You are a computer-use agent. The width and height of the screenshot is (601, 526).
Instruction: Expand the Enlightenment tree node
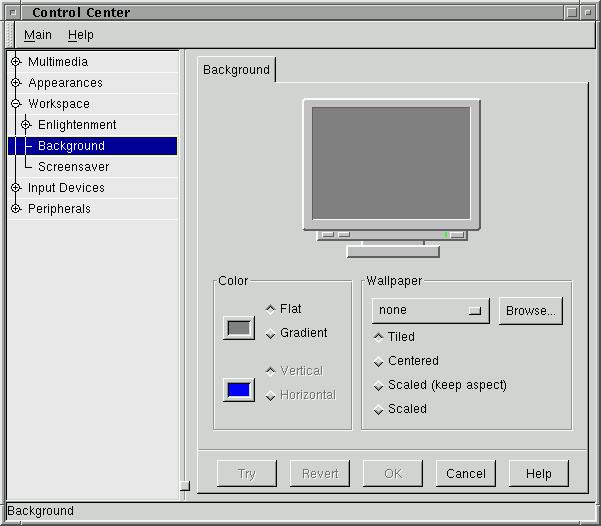(26, 125)
